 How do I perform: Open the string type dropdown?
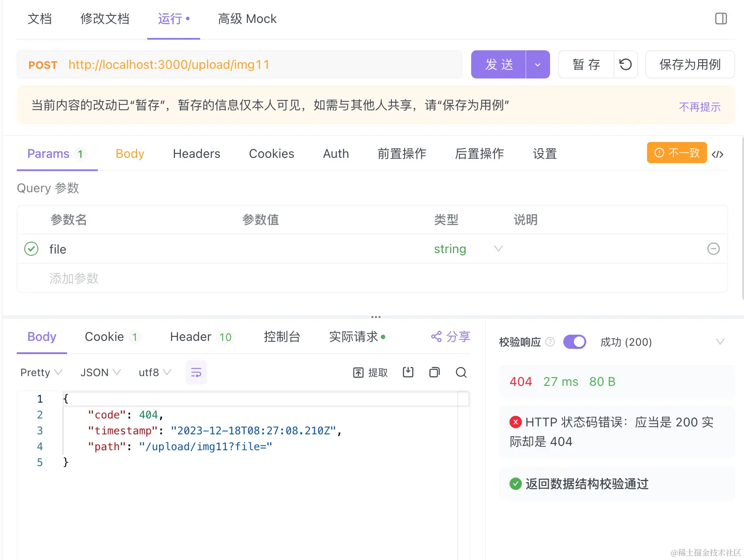point(468,249)
